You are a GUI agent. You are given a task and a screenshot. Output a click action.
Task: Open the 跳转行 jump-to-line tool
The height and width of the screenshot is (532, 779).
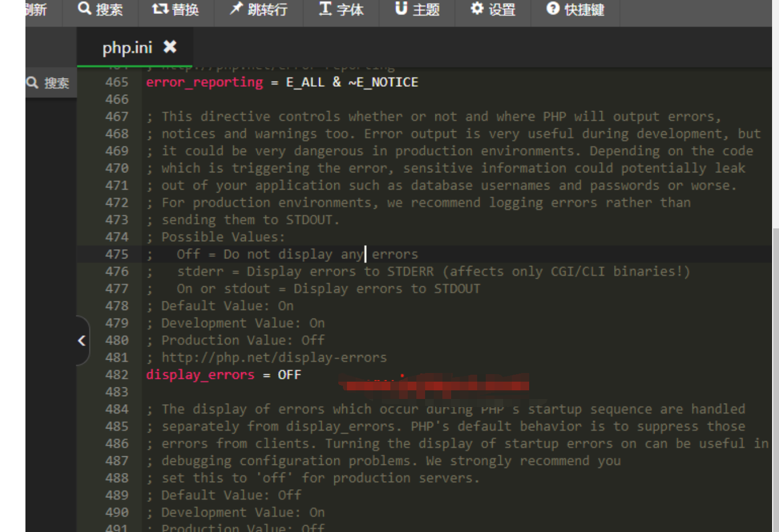click(x=259, y=10)
